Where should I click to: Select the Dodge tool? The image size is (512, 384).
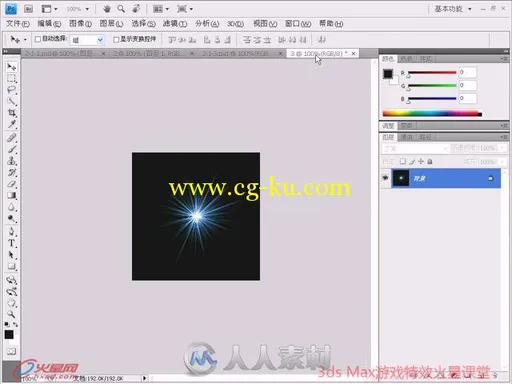click(11, 219)
